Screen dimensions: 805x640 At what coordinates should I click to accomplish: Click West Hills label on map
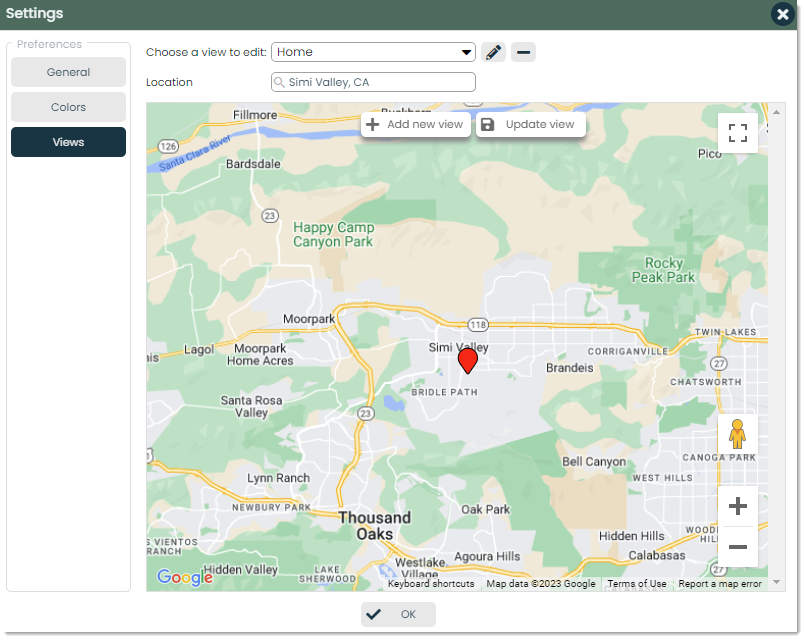click(662, 478)
